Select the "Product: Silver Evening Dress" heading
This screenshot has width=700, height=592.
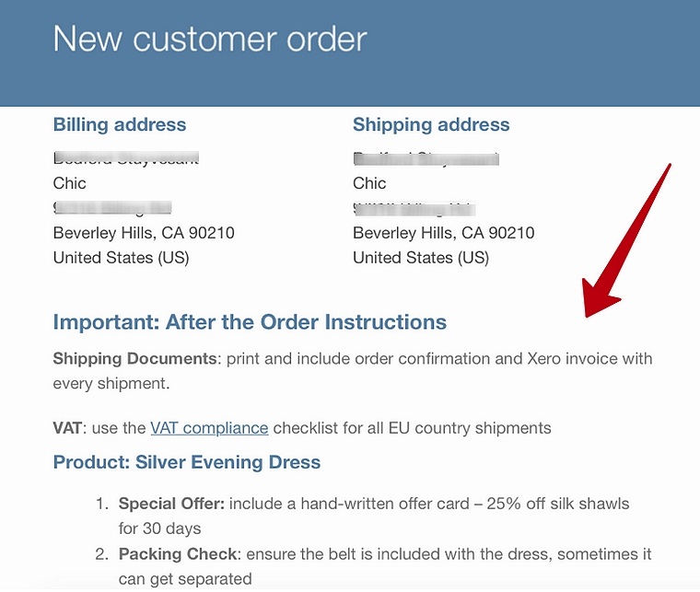point(187,462)
